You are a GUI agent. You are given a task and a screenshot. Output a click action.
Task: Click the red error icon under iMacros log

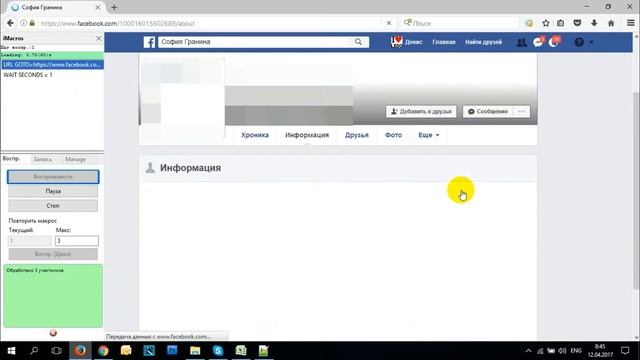click(x=53, y=333)
